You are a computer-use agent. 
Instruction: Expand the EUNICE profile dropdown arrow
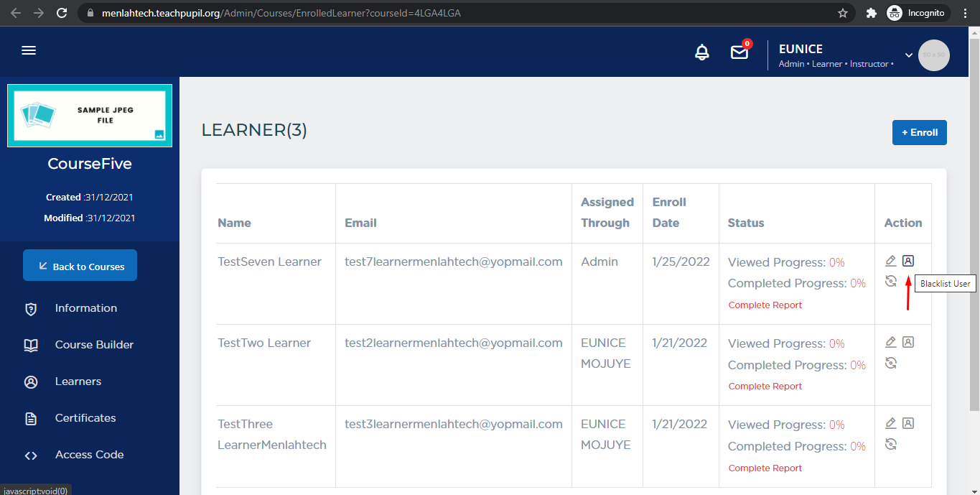(908, 55)
